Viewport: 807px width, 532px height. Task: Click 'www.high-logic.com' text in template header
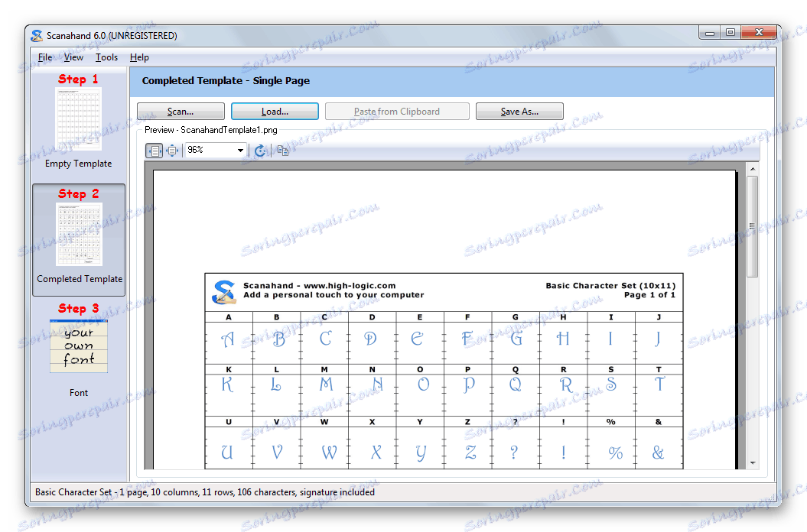click(x=350, y=286)
